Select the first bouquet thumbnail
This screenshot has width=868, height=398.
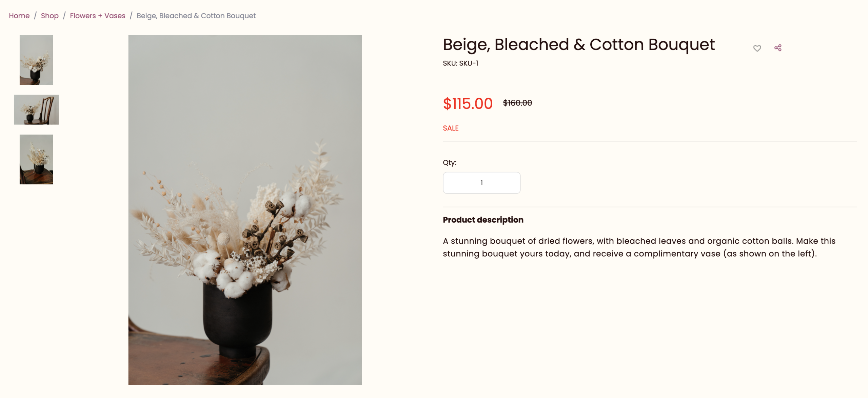[x=36, y=60]
